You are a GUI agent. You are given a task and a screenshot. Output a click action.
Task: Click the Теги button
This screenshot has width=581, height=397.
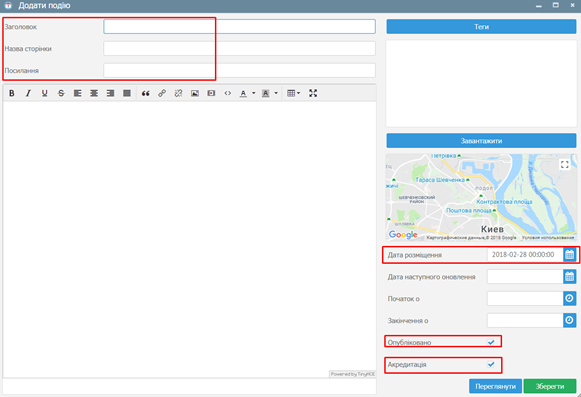[481, 27]
